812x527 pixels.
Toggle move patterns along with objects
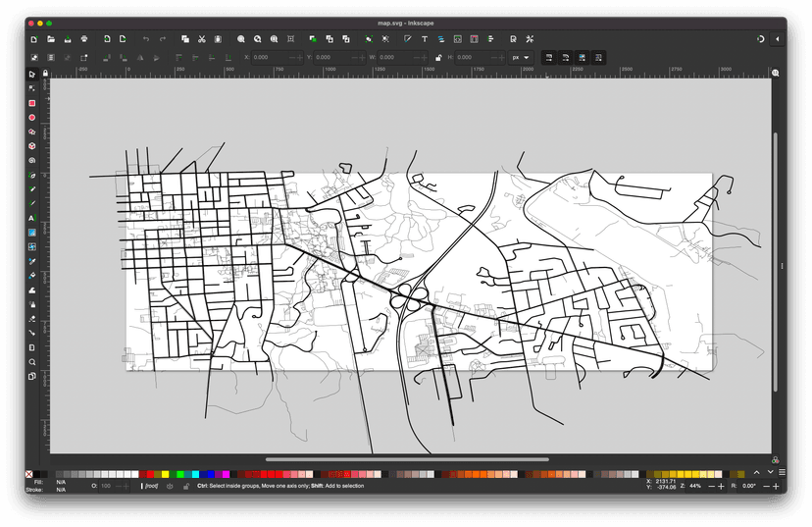click(x=598, y=57)
